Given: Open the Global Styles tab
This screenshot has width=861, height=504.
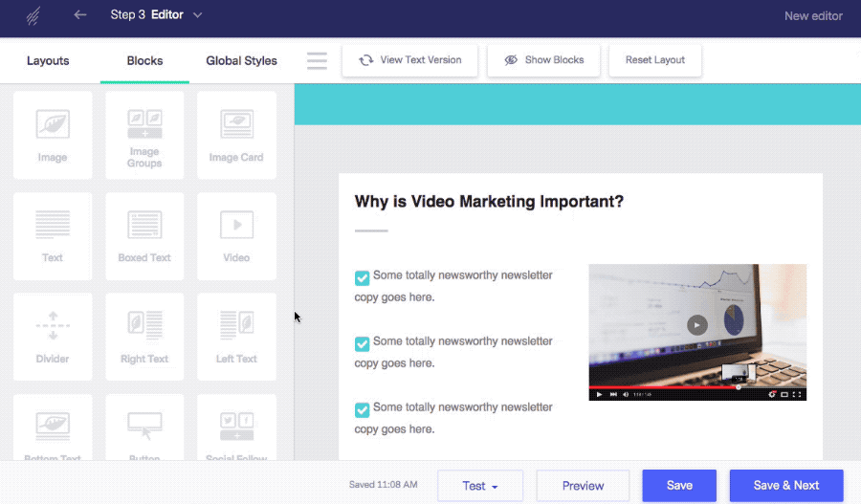Looking at the screenshot, I should [x=241, y=60].
